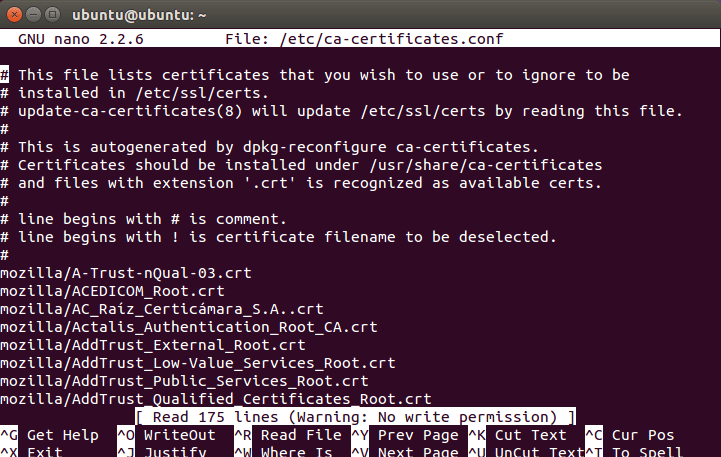Click the ^C Cur Pos shortcut

coord(630,435)
